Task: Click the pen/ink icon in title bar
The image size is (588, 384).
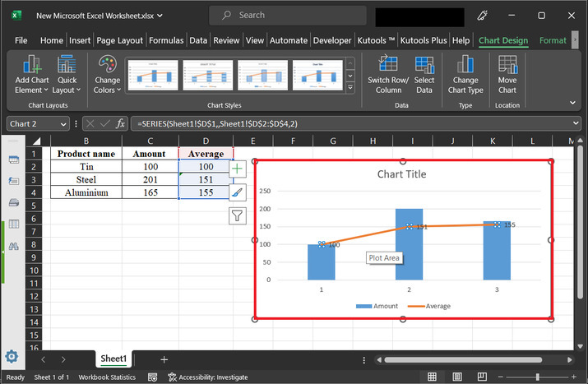Action: (x=482, y=16)
